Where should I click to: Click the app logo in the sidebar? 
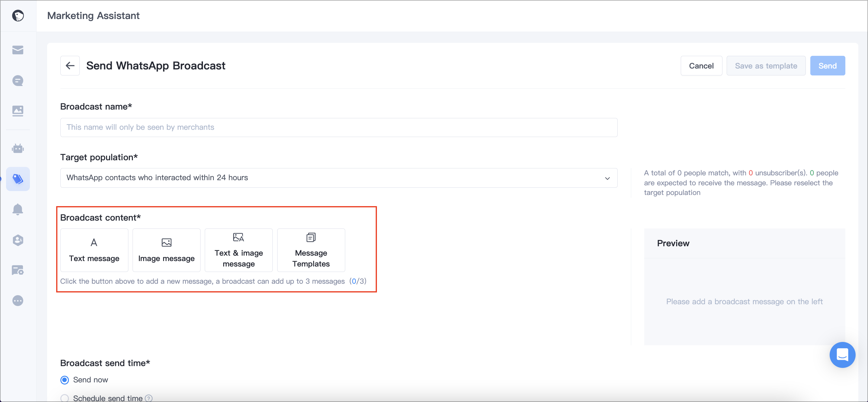18,15
